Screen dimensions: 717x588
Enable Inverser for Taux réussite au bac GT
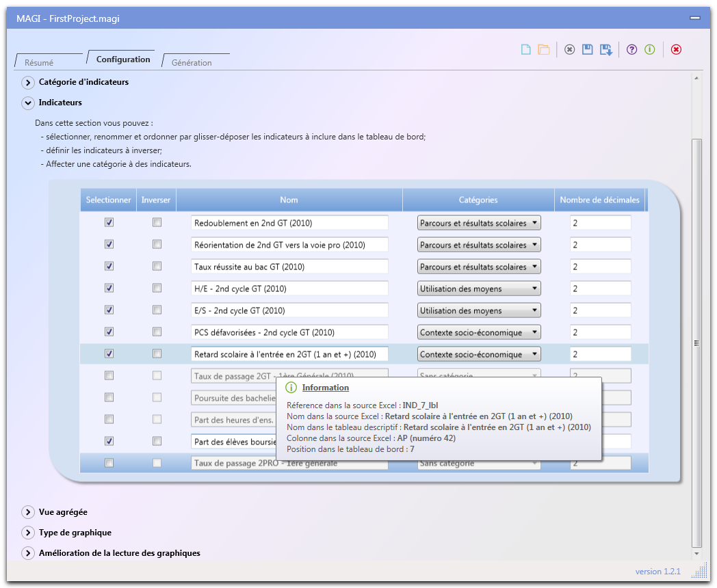pos(157,267)
